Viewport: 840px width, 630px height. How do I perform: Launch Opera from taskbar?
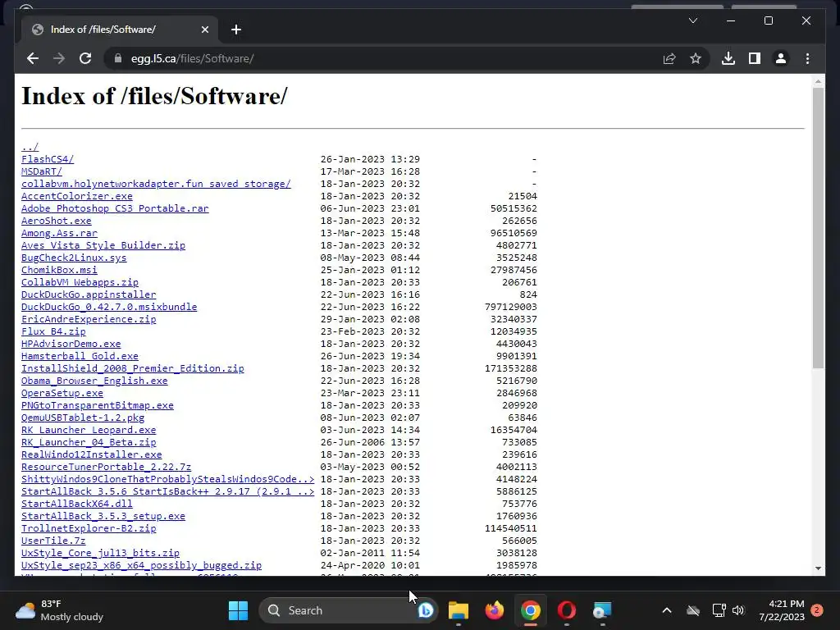coord(566,610)
